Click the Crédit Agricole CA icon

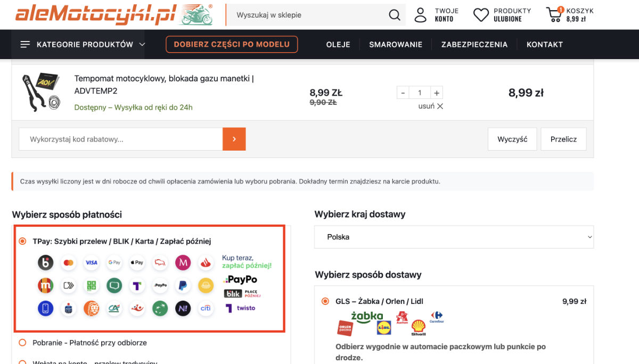(114, 309)
